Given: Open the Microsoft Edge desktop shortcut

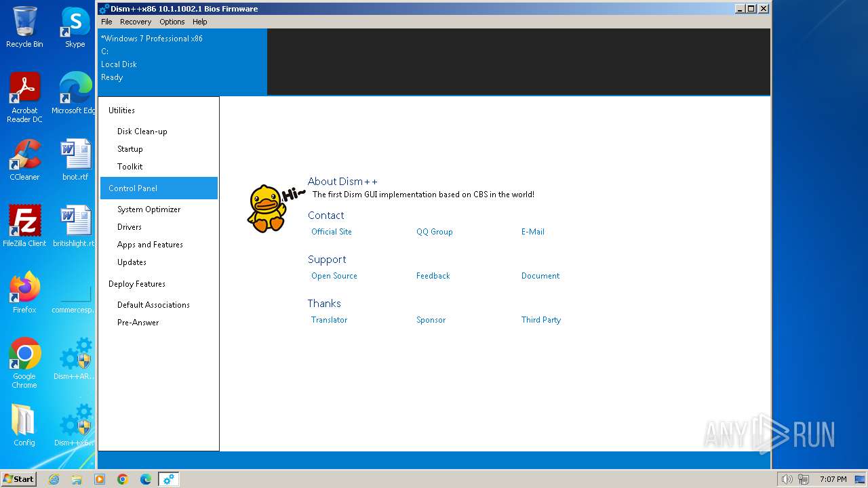Looking at the screenshot, I should click(75, 93).
